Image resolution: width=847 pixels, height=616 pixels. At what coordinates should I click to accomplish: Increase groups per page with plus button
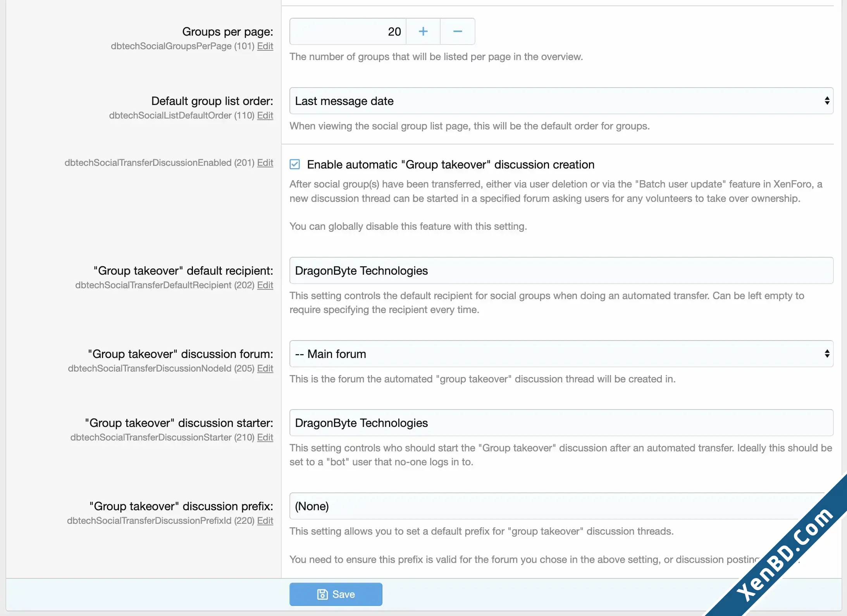[x=423, y=31]
